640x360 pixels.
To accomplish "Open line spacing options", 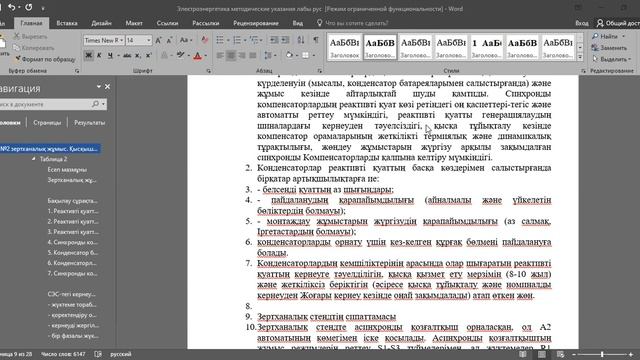I will pyautogui.click(x=268, y=55).
